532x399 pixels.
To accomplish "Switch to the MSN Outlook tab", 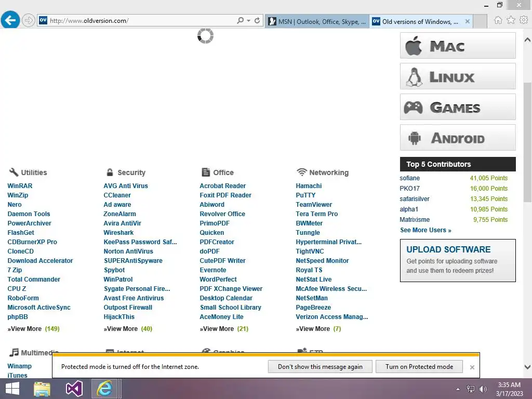I will [x=317, y=21].
